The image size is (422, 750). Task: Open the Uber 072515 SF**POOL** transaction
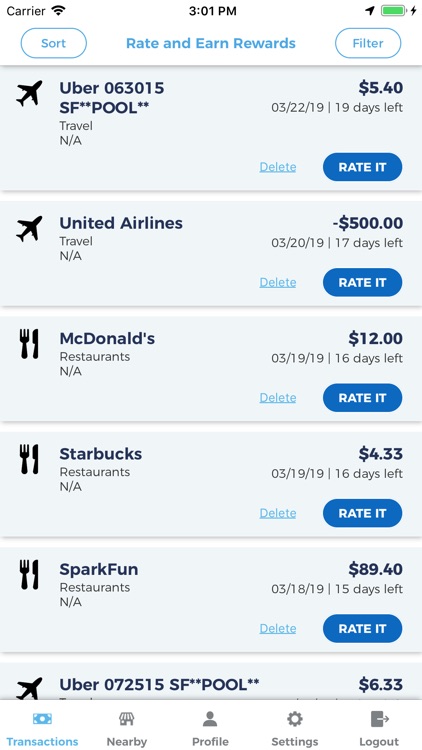pos(211,683)
